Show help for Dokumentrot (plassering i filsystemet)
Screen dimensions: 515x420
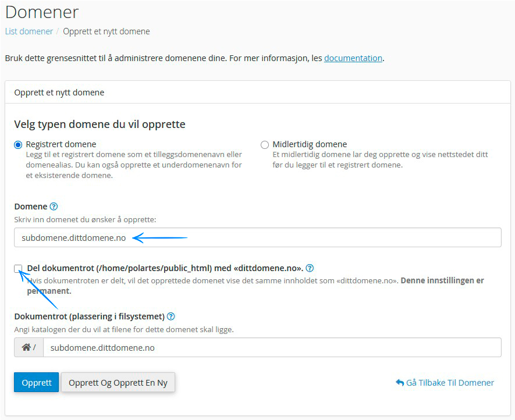[171, 316]
